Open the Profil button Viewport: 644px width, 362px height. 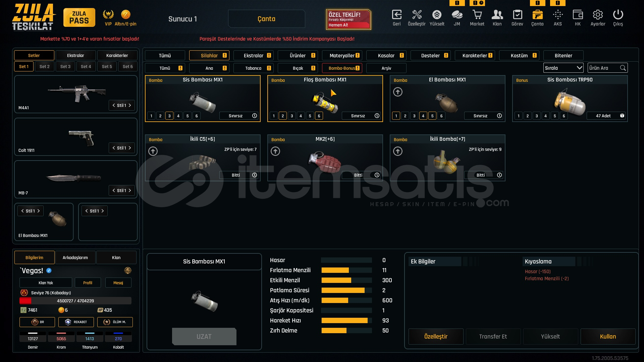pyautogui.click(x=88, y=283)
